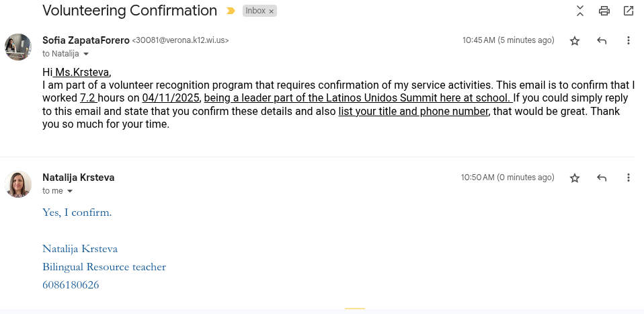Viewport: 644px width, 314px height.
Task: Expand recipient details under Sofia's name
Action: coord(86,54)
